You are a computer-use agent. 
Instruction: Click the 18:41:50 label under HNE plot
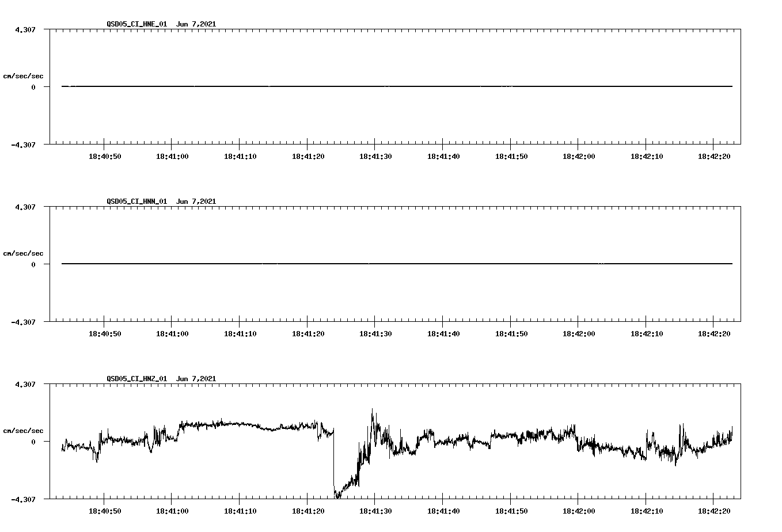pos(511,157)
